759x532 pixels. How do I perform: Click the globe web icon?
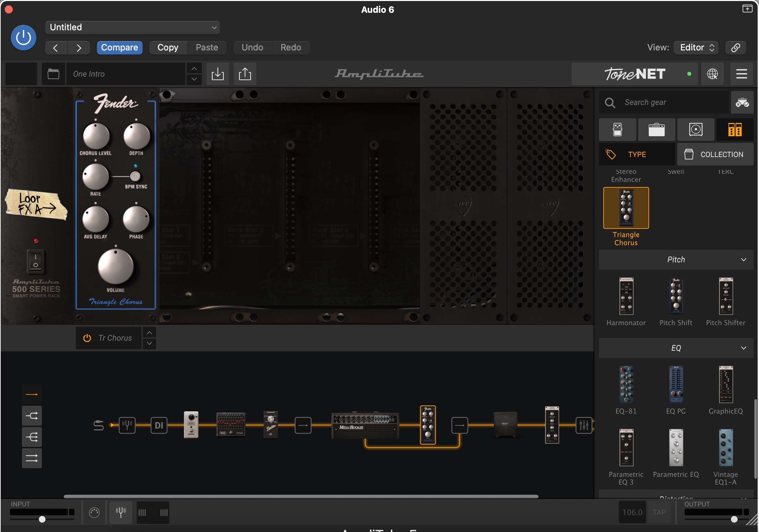coord(712,74)
